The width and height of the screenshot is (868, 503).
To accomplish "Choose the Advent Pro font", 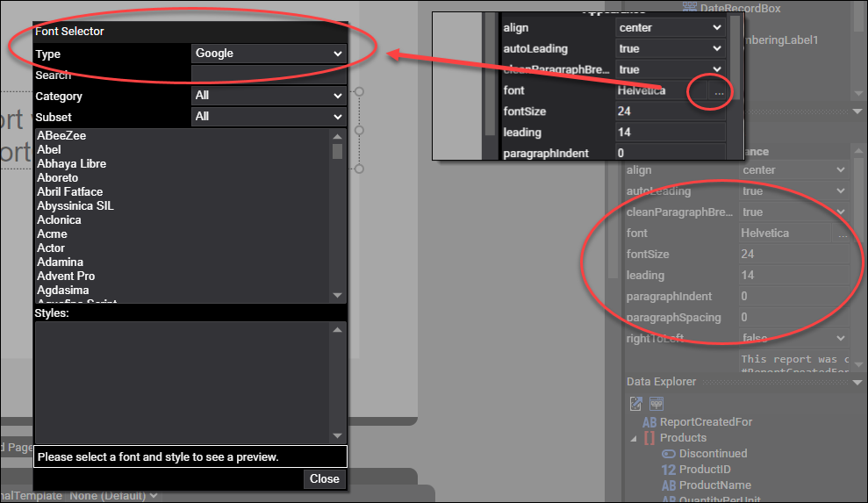I will point(66,277).
